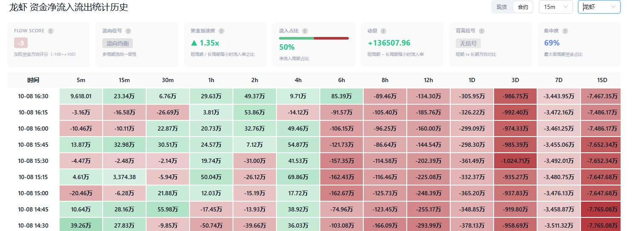This screenshot has height=231, width=644.
Task: Select the 1D column header
Action: (472, 80)
